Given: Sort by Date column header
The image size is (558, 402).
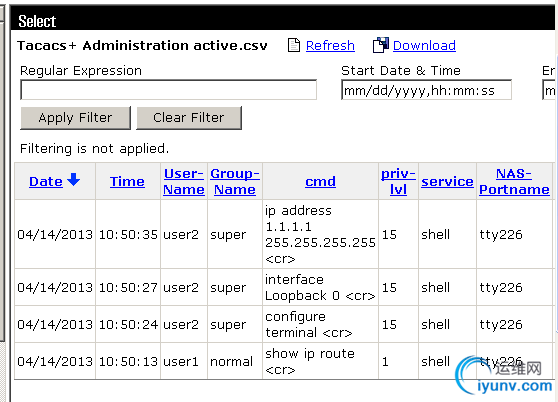Looking at the screenshot, I should [x=46, y=181].
